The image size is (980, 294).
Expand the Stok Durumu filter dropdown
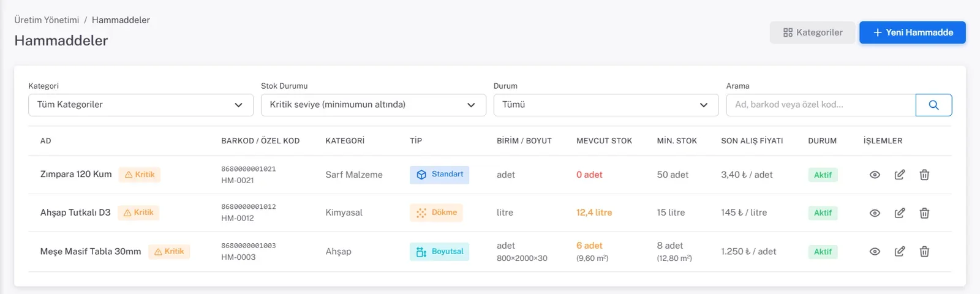(x=374, y=105)
